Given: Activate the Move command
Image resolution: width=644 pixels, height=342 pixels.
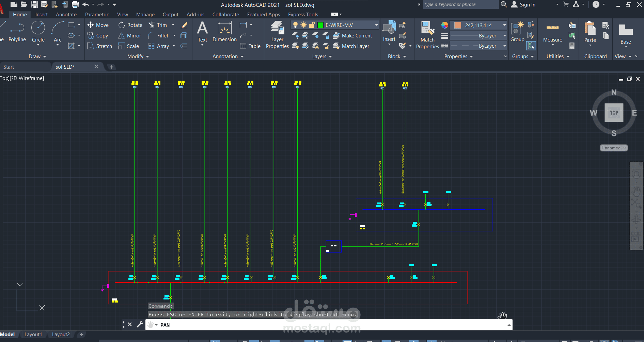Looking at the screenshot, I should (x=98, y=25).
